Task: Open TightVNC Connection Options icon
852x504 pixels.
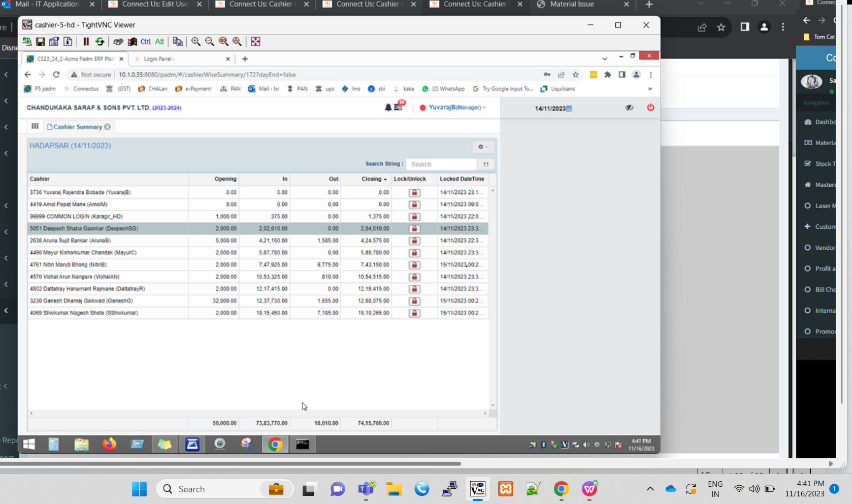Action: (x=54, y=42)
